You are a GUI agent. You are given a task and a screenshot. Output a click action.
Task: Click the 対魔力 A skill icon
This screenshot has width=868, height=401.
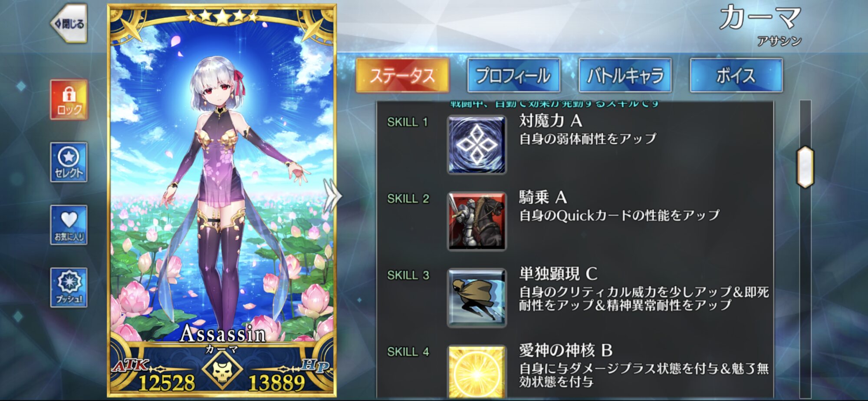click(x=477, y=145)
